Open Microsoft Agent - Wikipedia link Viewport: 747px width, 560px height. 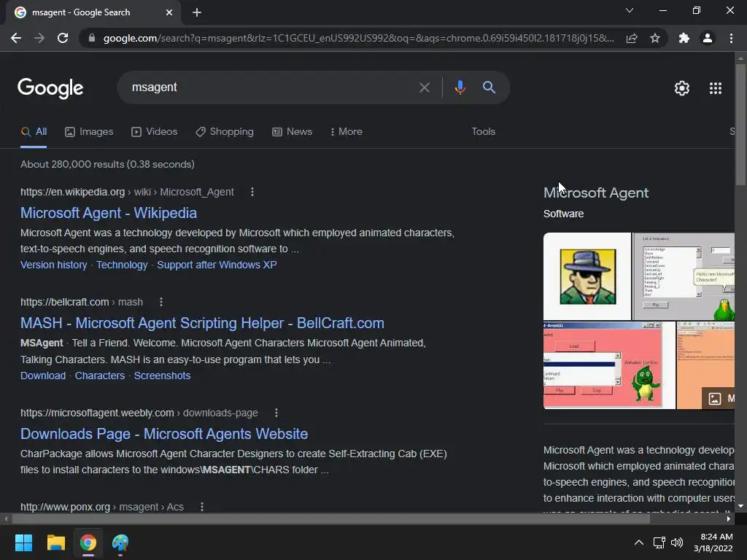[x=109, y=213]
